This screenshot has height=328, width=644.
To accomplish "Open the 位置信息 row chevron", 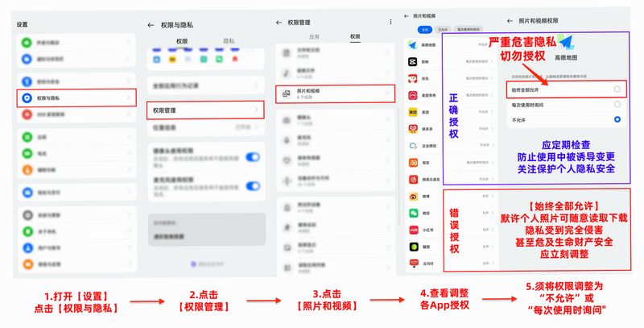I will point(257,127).
